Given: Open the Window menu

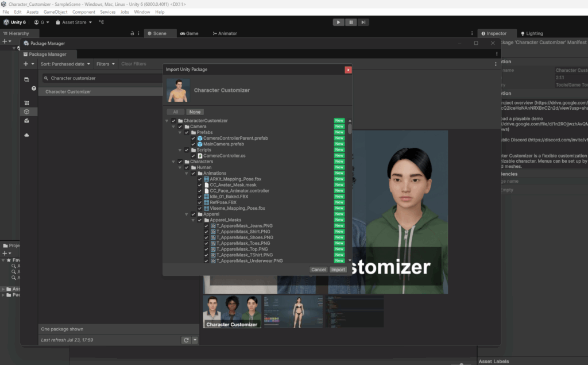Looking at the screenshot, I should pos(142,12).
